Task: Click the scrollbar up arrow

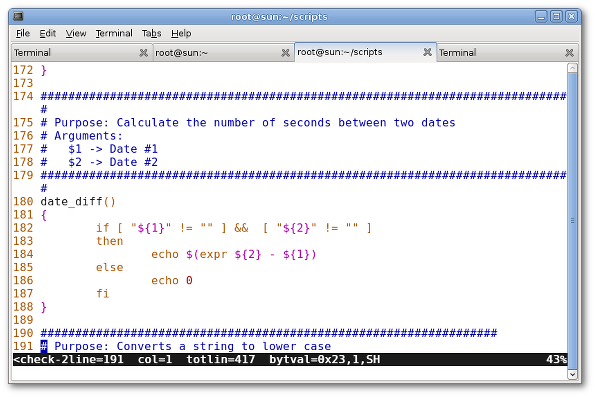Action: 572,68
